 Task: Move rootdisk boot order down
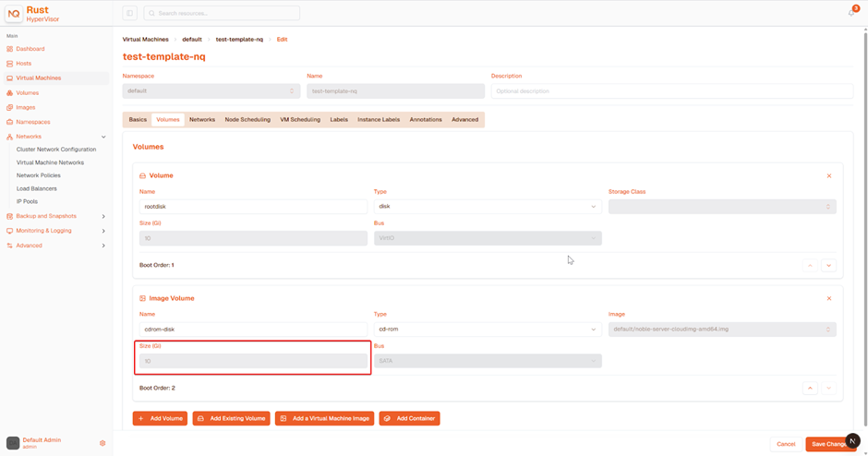coord(828,266)
